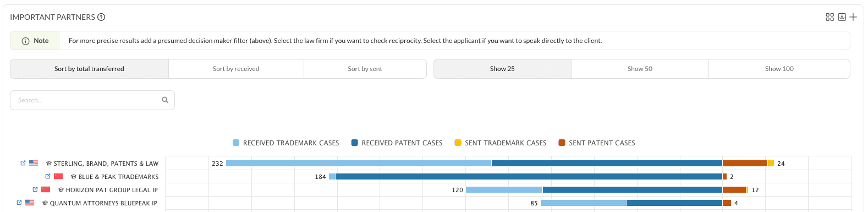This screenshot has height=212, width=868.
Task: Click the 12 sent total label
Action: (755, 190)
